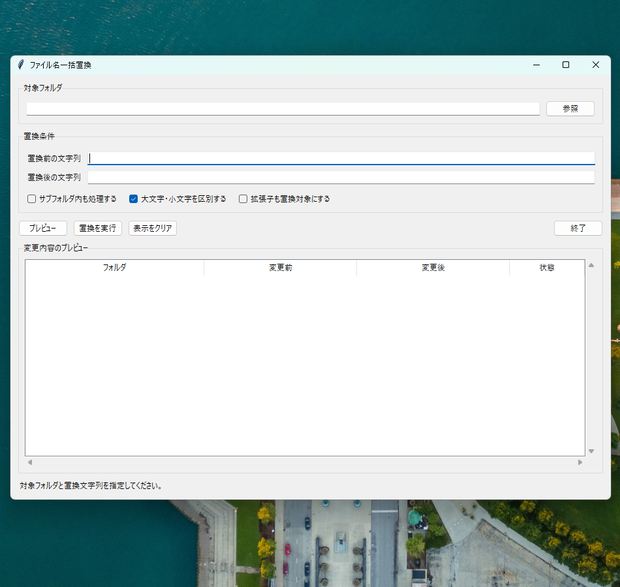This screenshot has height=587, width=620.
Task: Uncheck 大文字・小文字を区別する checkbox
Action: [134, 199]
